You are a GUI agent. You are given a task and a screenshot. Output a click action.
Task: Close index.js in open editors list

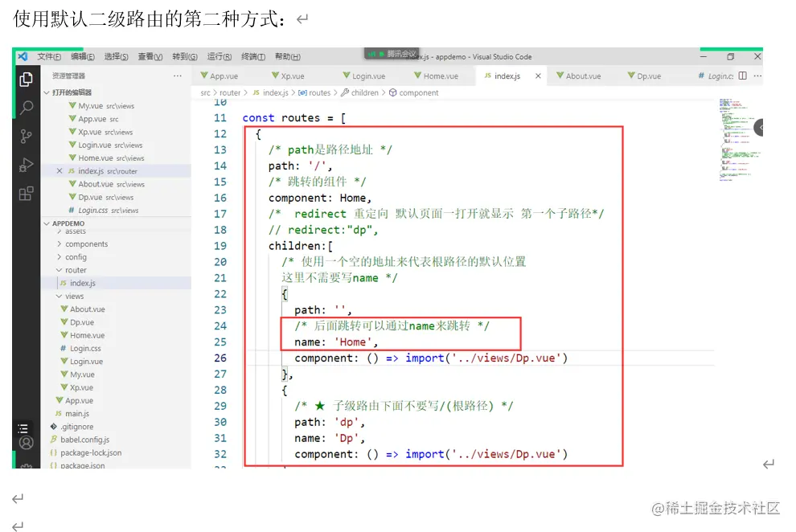pos(59,171)
